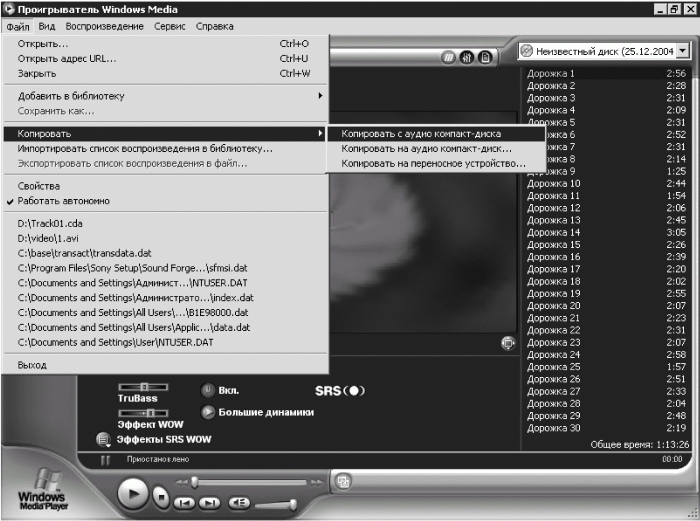Click the equalizer settings icon in top bar
This screenshot has width=700, height=521.
pyautogui.click(x=466, y=57)
